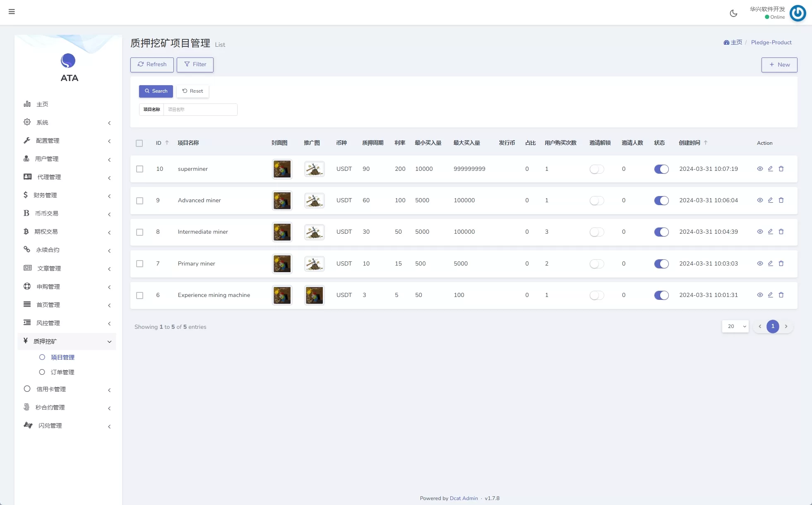Edit Advanced miner with the pencil icon
This screenshot has width=812, height=505.
click(x=770, y=200)
